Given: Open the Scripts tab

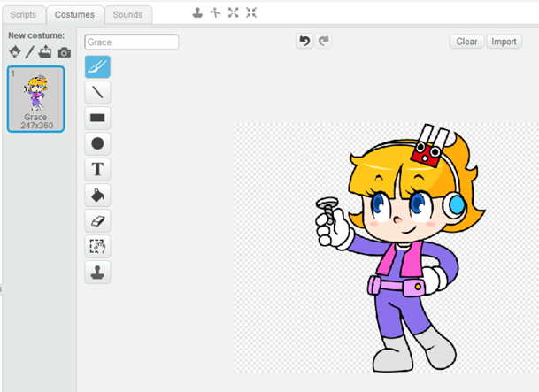Looking at the screenshot, I should point(23,15).
